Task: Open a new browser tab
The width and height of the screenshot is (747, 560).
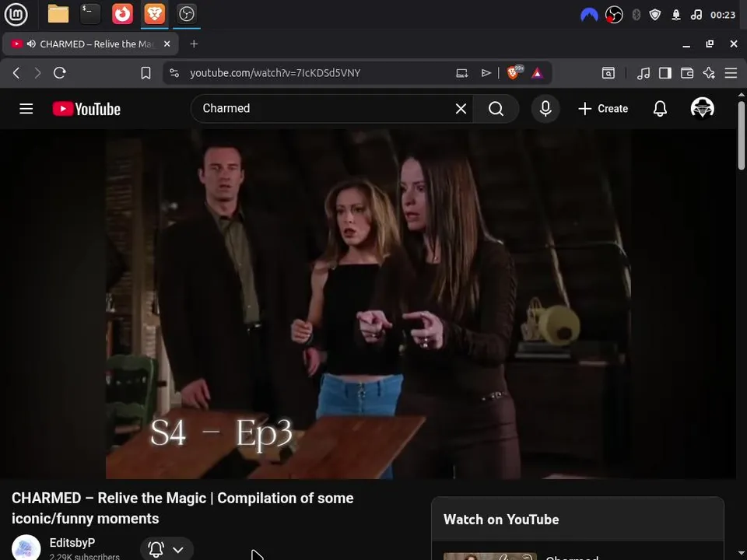Action: tap(194, 44)
